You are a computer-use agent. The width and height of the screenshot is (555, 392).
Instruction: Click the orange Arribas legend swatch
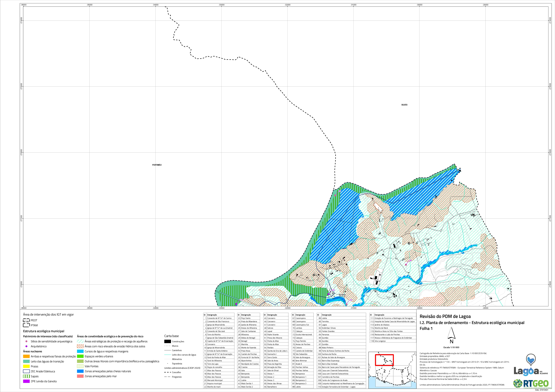coord(26,356)
